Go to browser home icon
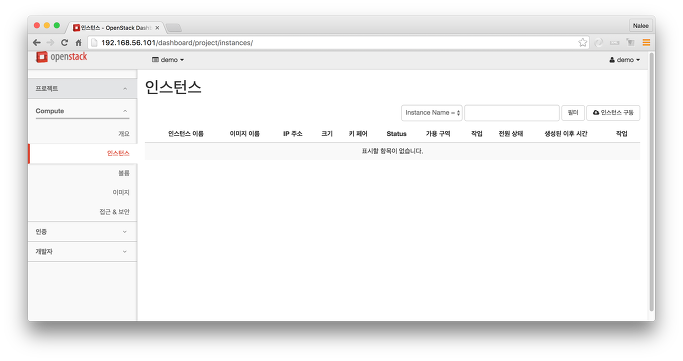 (x=78, y=43)
